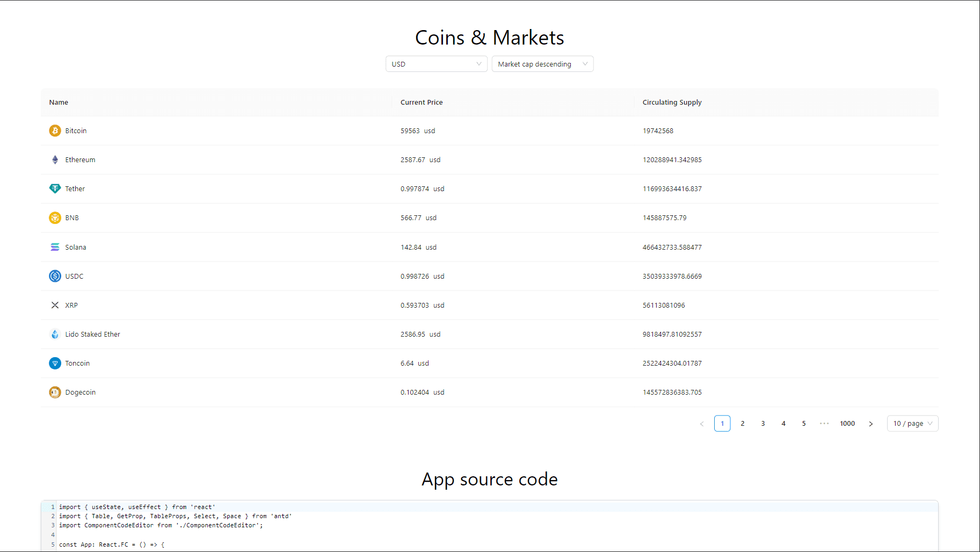Click Ethereum price 2587.67 usd

coord(420,159)
